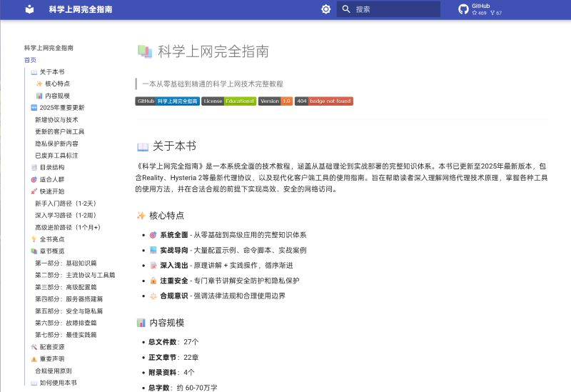Click the book logo icon in header
This screenshot has height=392, width=571.
[29, 9]
